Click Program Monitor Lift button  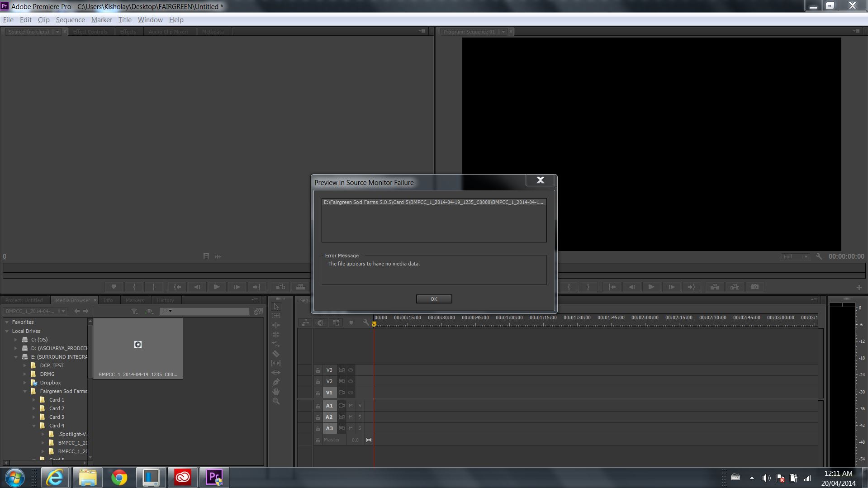click(x=715, y=287)
